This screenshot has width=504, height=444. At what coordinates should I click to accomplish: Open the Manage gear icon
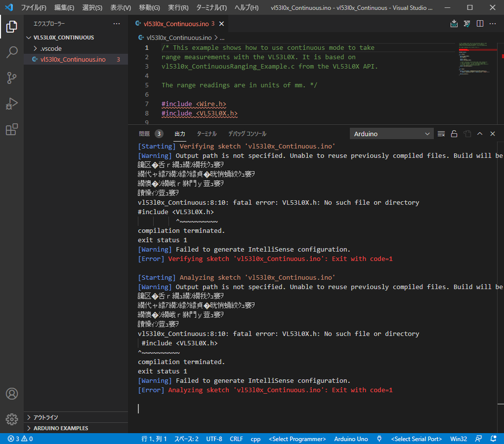tap(12, 419)
